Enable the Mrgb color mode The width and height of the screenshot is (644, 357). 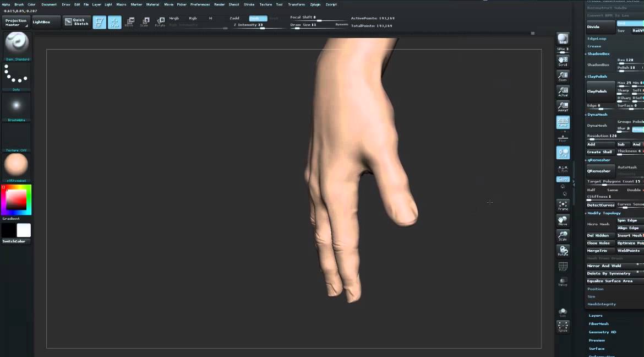[174, 18]
